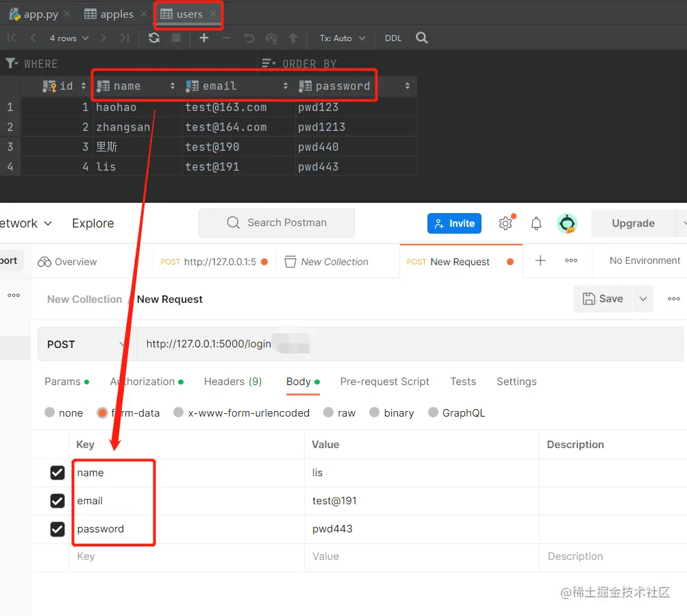
Task: Click the WHERE filter funnel icon
Action: (x=12, y=64)
